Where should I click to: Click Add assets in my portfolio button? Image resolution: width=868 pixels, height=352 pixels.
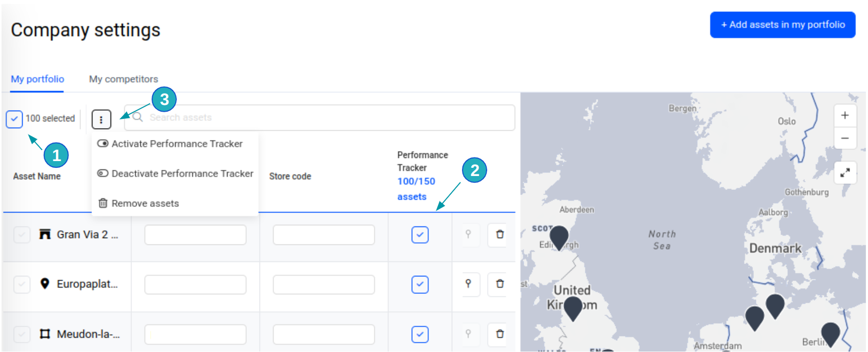(782, 25)
